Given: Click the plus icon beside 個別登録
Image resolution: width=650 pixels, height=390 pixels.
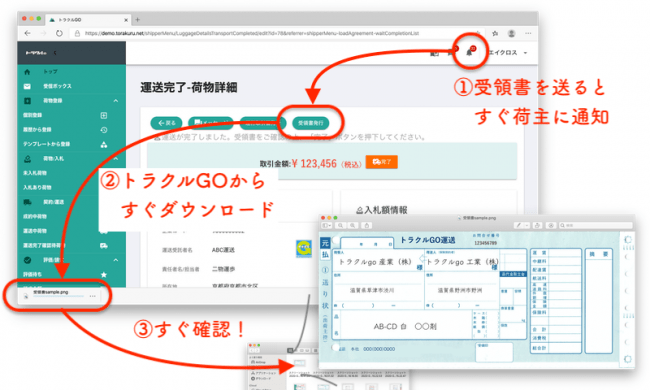Looking at the screenshot, I should pyautogui.click(x=104, y=115).
